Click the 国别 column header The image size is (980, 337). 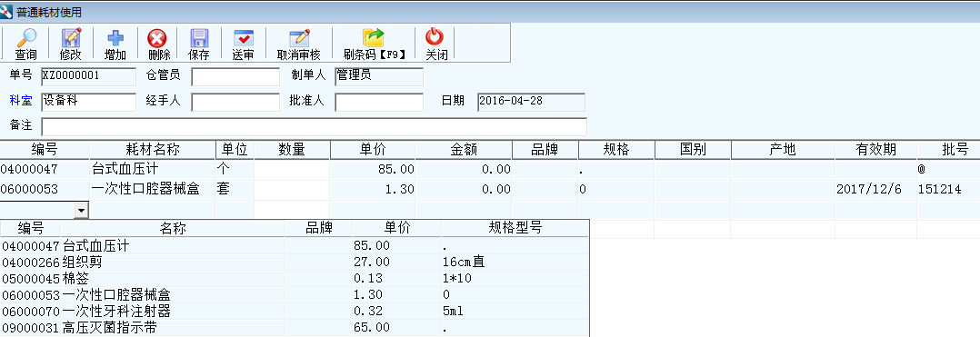click(693, 150)
